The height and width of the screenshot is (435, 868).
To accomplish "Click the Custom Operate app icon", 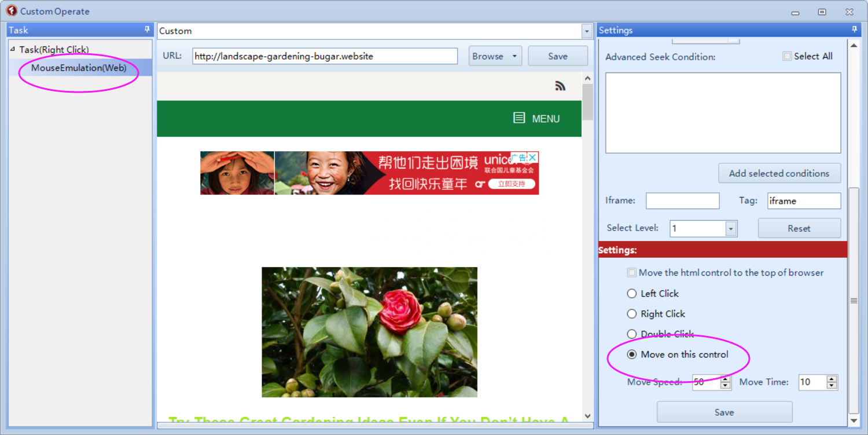I will click(x=11, y=11).
